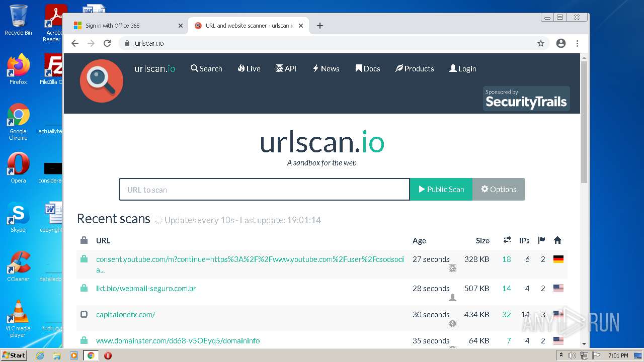Click the insecure icon of capitalonefx.com row

tap(84, 314)
